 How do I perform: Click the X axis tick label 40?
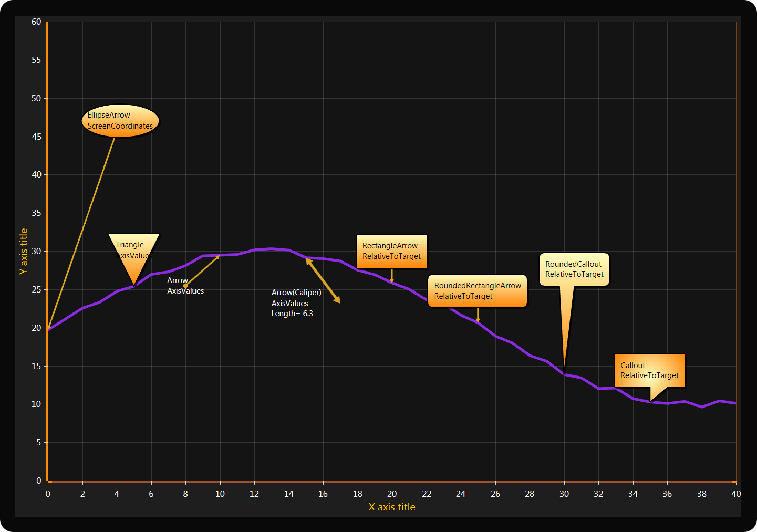click(735, 494)
